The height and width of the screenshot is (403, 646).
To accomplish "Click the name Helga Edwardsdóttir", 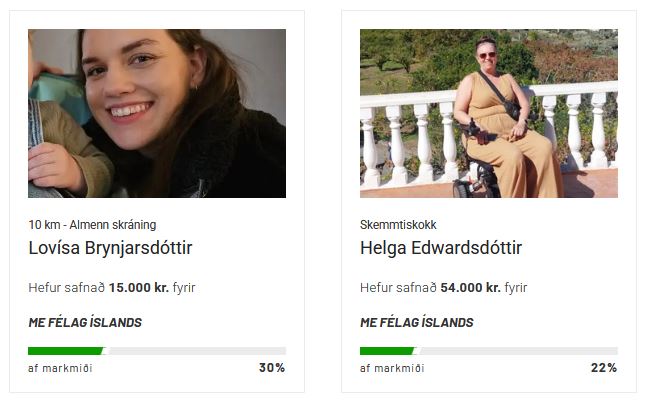I will pos(441,248).
